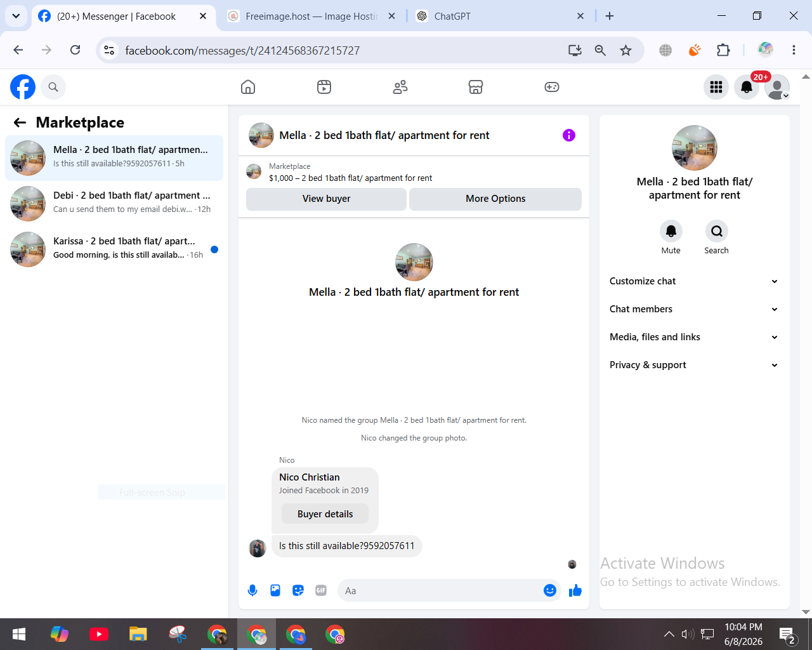Click the Facebook search magnifier icon
The height and width of the screenshot is (650, 812).
(53, 87)
